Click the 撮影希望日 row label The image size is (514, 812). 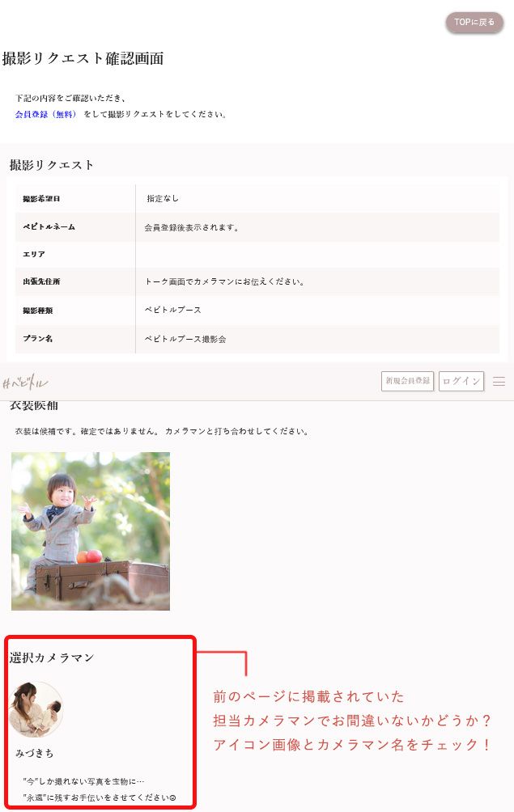[x=41, y=199]
